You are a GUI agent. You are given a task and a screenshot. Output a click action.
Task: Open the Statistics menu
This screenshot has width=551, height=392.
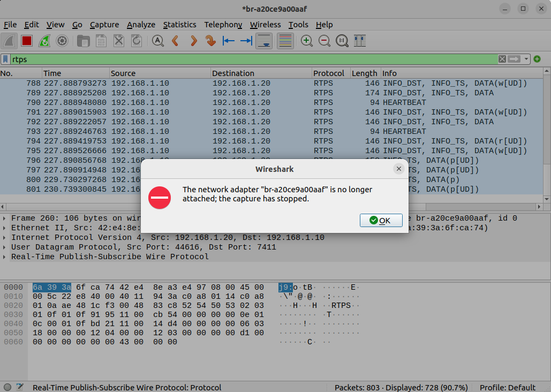179,25
